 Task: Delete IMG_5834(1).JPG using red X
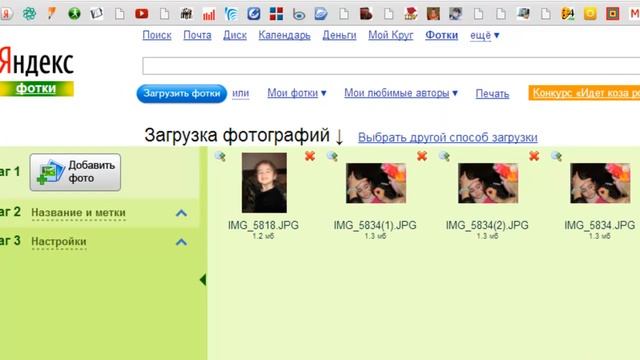[x=422, y=156]
